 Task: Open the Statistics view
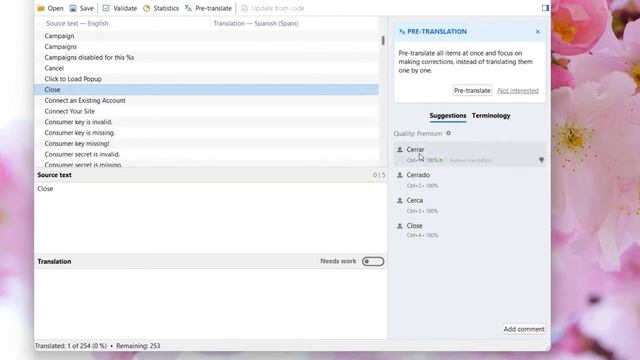(161, 8)
